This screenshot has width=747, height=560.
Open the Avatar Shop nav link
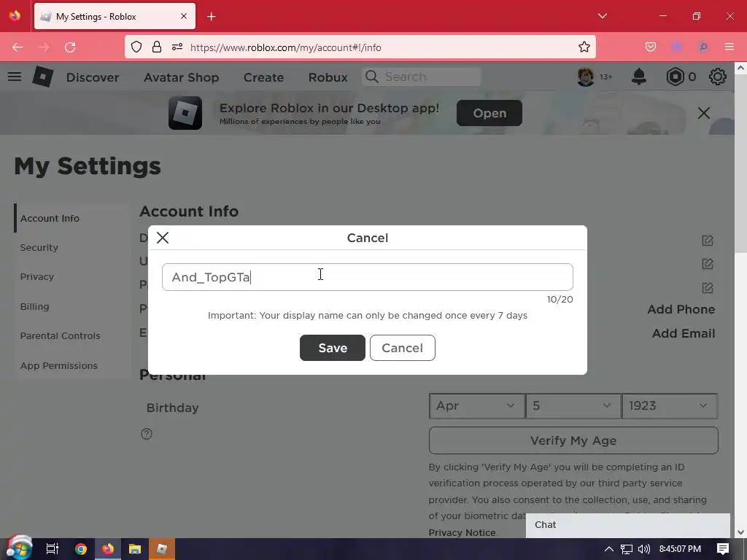[181, 77]
